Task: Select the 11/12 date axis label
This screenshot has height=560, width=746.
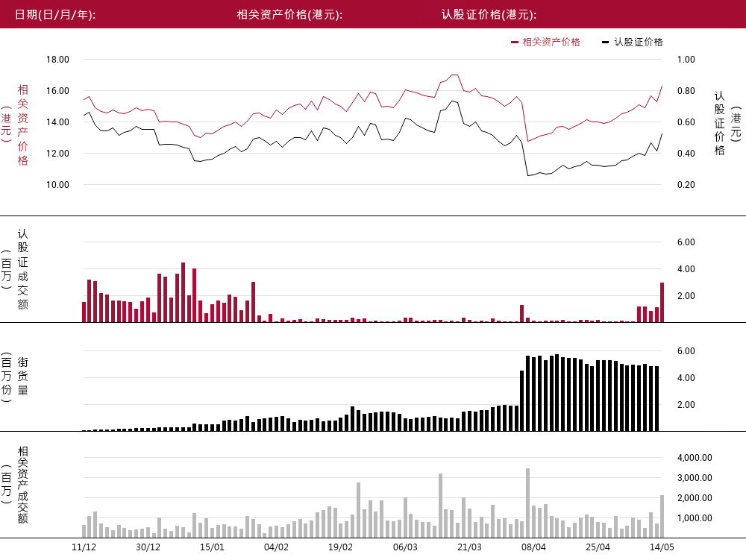Action: click(84, 547)
